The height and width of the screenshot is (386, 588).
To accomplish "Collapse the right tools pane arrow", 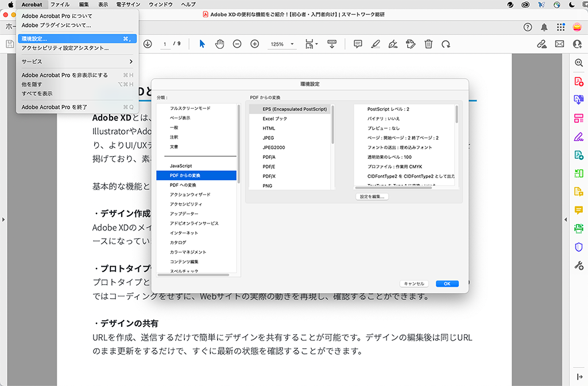I will [x=566, y=220].
